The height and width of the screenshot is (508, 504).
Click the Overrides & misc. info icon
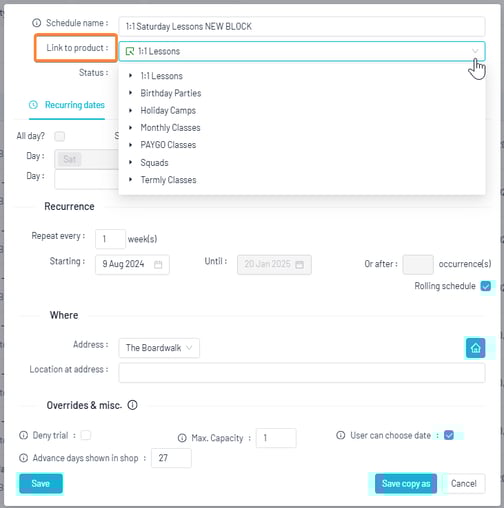pos(132,405)
